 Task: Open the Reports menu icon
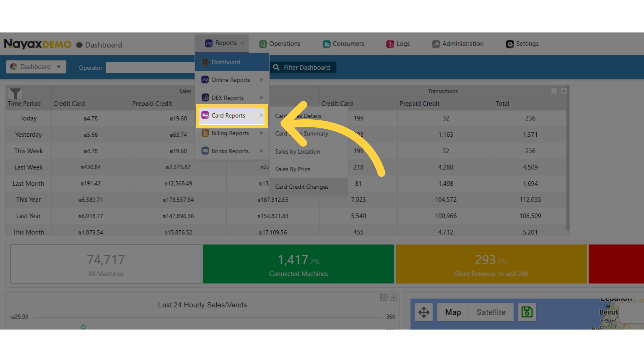click(209, 43)
